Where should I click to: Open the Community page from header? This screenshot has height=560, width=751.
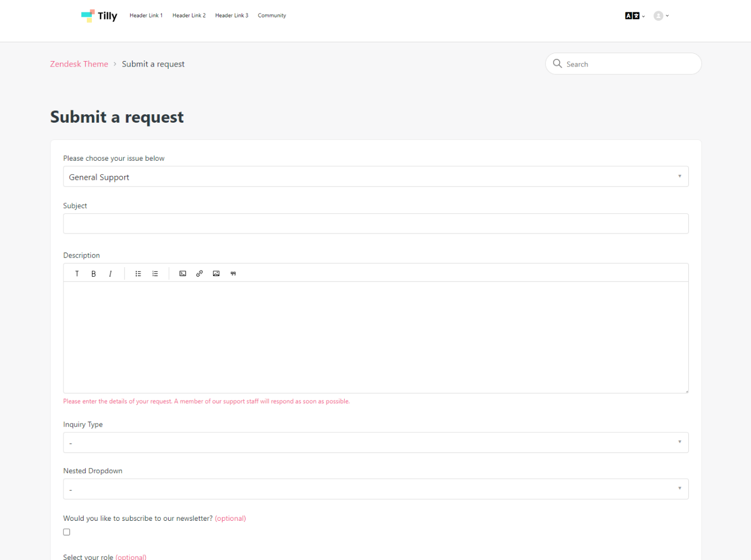[x=272, y=16]
